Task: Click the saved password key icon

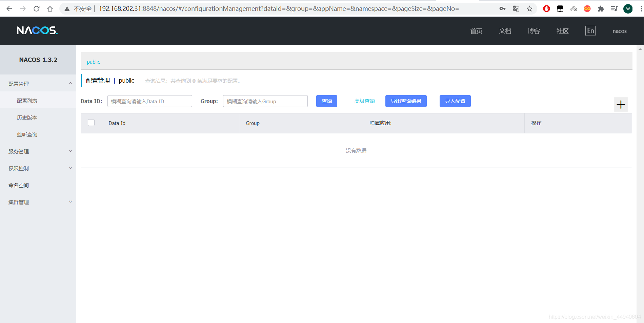Action: coord(502,9)
